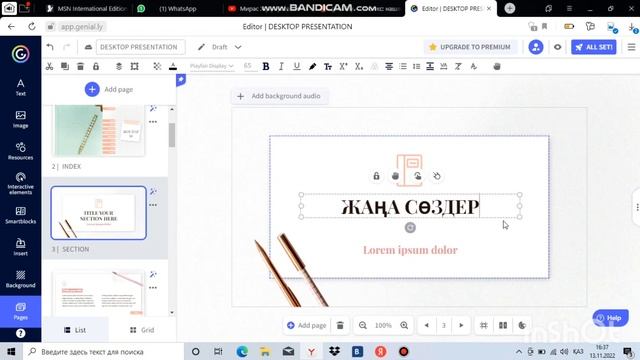Viewport: 640px width, 360px height.
Task: Open the preview eye icon
Action: (558, 47)
